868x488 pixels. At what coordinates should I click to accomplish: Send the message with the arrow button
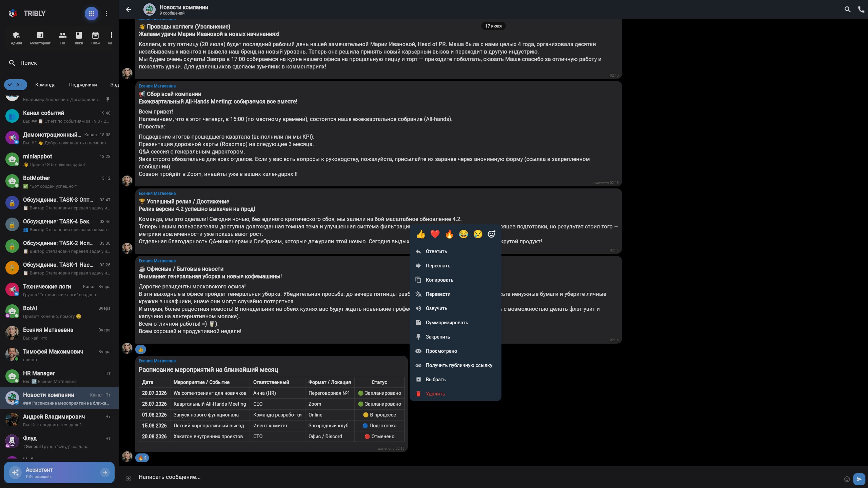coord(859,479)
